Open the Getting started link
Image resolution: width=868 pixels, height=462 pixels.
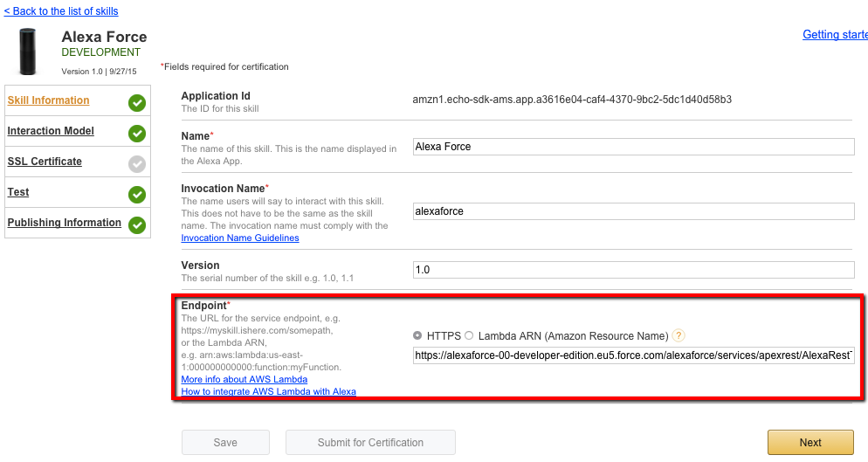click(x=835, y=34)
